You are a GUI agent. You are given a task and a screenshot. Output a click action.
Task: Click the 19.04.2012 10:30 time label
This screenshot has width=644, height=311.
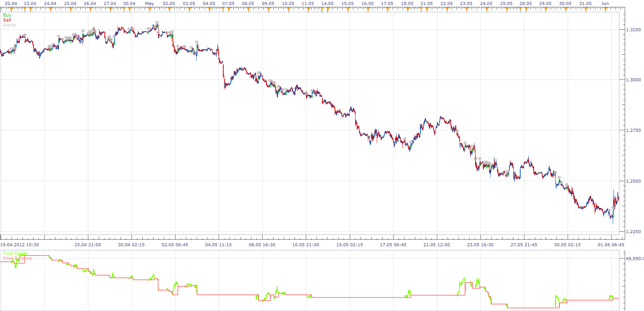click(x=19, y=245)
